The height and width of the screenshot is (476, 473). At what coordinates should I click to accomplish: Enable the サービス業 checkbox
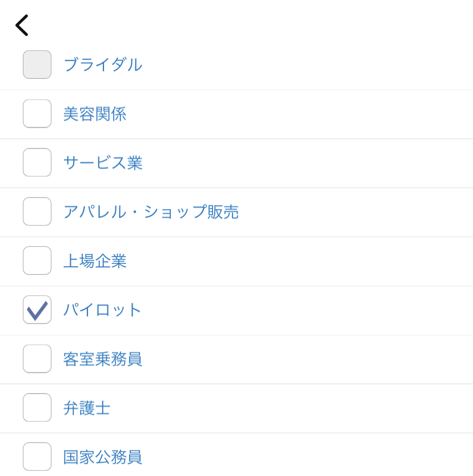click(x=37, y=162)
